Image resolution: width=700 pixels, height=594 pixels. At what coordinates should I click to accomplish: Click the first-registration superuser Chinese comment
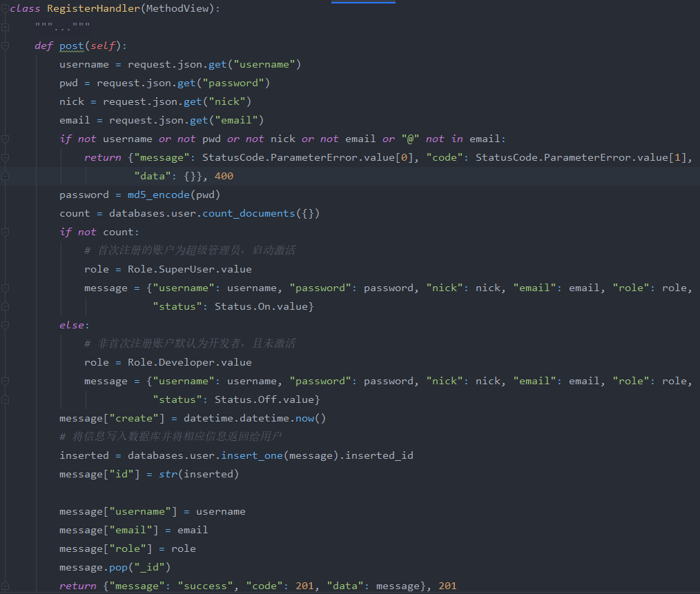[190, 250]
